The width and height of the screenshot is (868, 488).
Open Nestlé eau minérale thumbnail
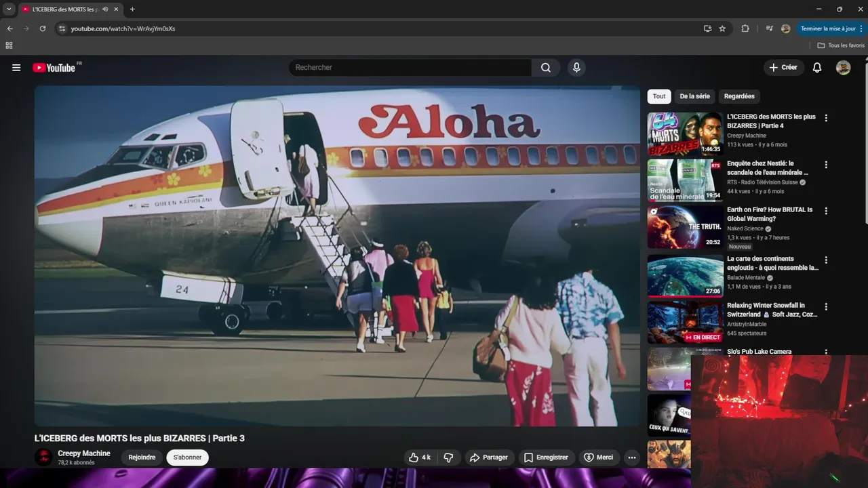coord(685,180)
